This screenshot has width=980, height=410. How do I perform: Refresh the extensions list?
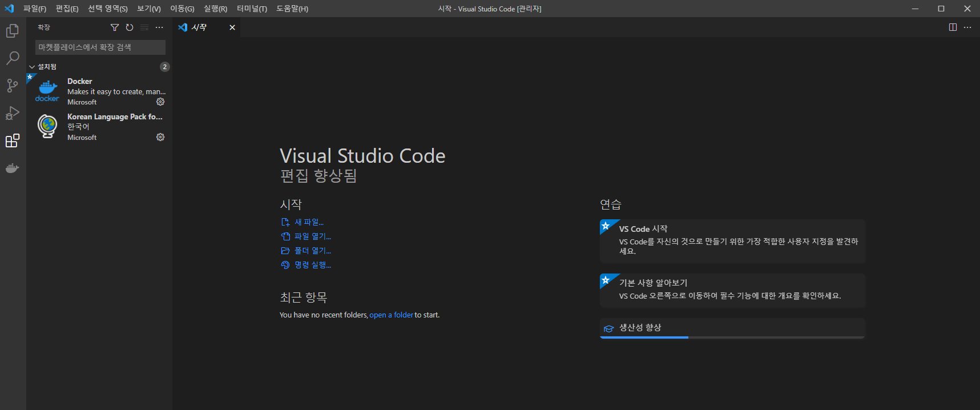[130, 27]
